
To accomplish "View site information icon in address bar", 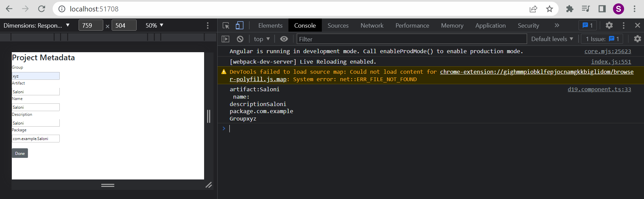I will (x=62, y=9).
